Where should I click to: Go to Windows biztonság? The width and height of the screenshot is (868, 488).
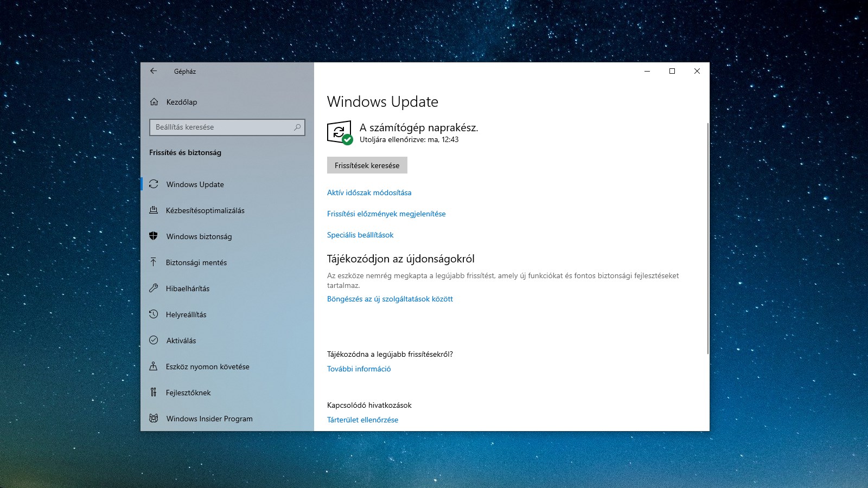click(x=227, y=236)
